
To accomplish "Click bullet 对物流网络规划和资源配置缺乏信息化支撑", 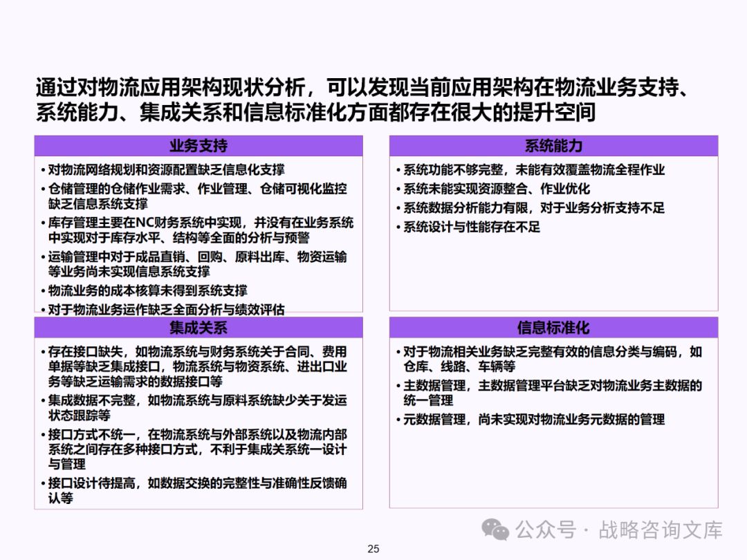I will tap(163, 169).
